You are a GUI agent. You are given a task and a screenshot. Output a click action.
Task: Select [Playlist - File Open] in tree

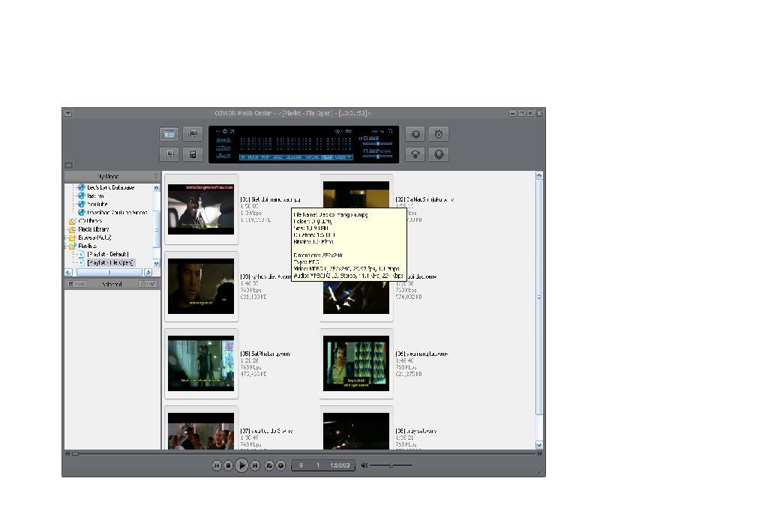[109, 262]
